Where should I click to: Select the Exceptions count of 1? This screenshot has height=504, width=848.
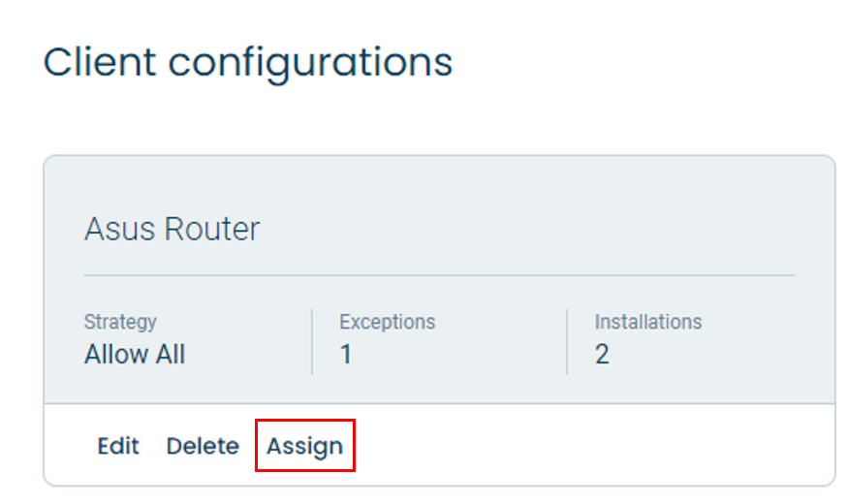[x=346, y=355]
